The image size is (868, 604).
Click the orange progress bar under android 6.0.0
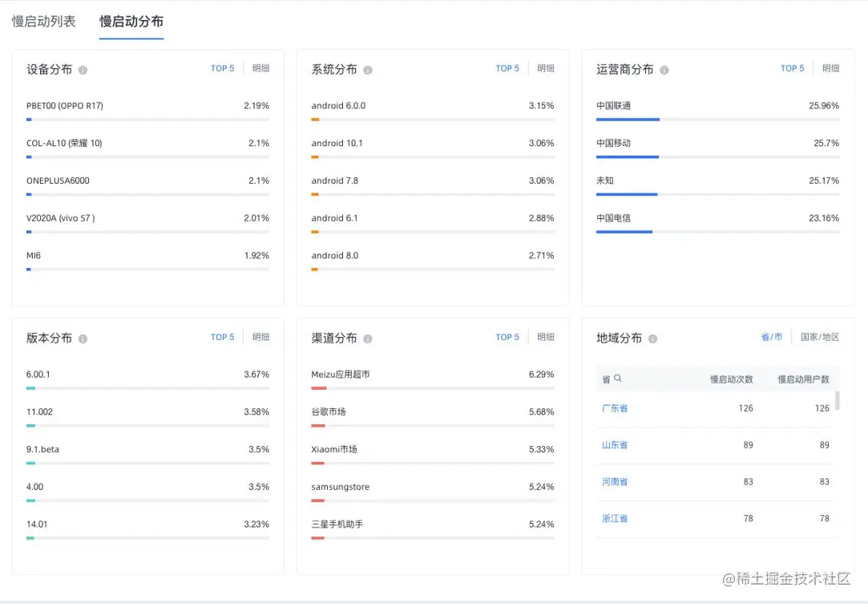pyautogui.click(x=315, y=120)
